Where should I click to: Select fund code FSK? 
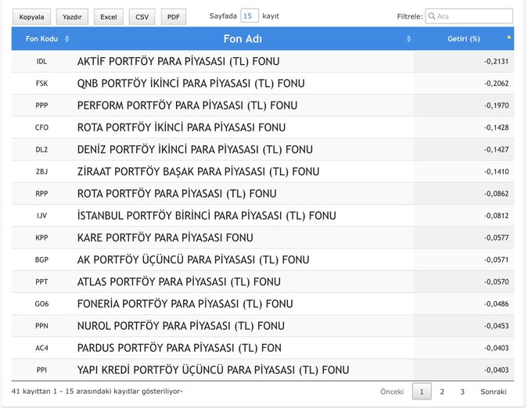(41, 84)
